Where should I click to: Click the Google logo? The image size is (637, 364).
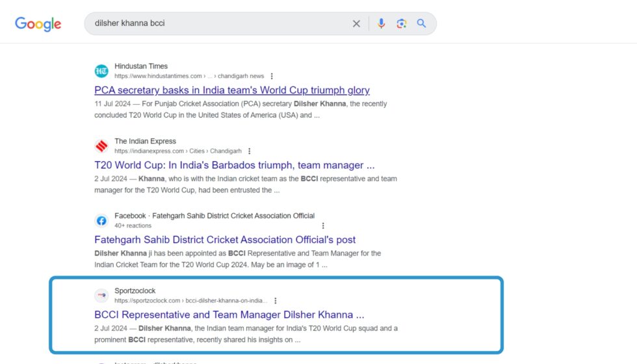click(x=38, y=23)
